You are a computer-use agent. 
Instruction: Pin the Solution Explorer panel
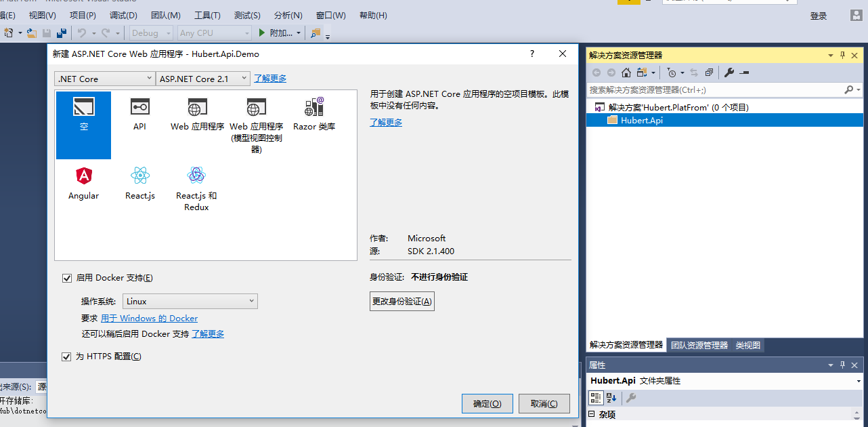click(x=843, y=55)
